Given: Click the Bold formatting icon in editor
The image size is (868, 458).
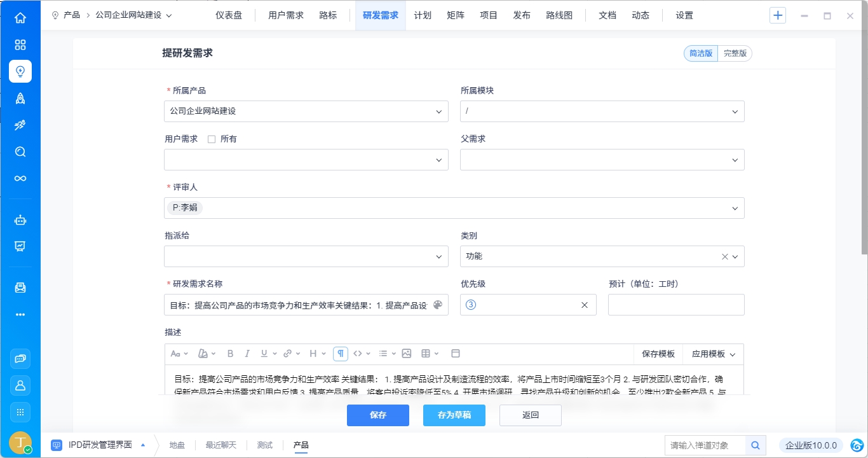Looking at the screenshot, I should click(x=231, y=354).
